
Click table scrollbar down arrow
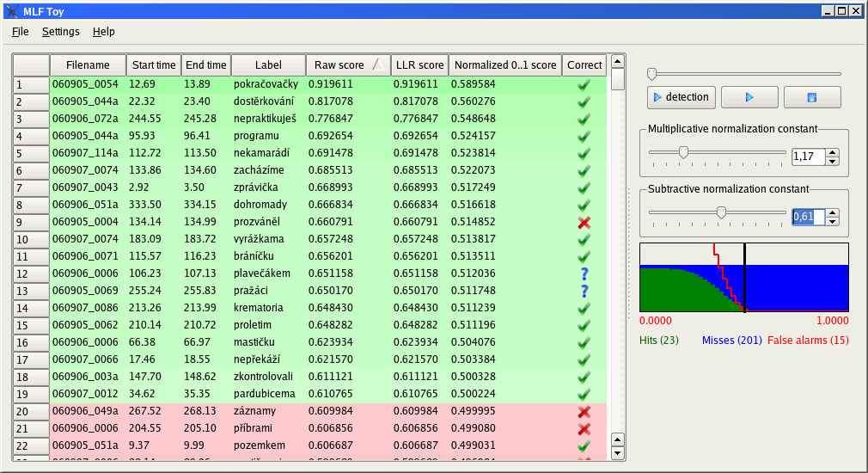tap(617, 452)
